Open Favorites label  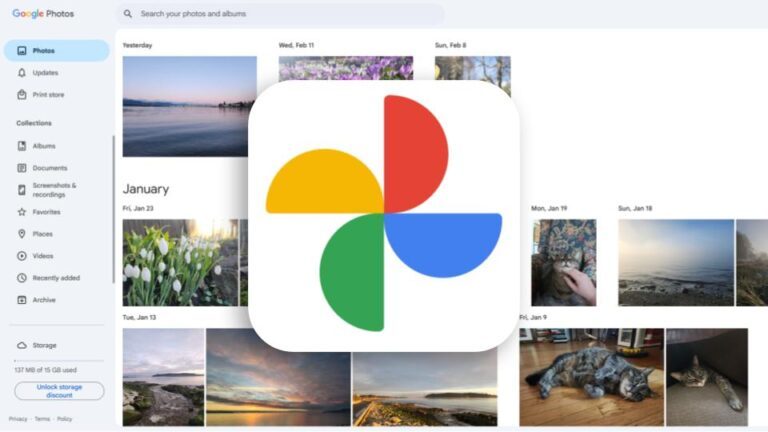[x=46, y=212]
